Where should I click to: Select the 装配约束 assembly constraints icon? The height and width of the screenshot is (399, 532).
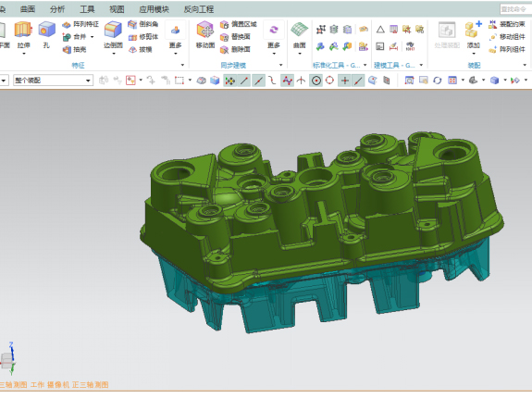click(x=506, y=24)
